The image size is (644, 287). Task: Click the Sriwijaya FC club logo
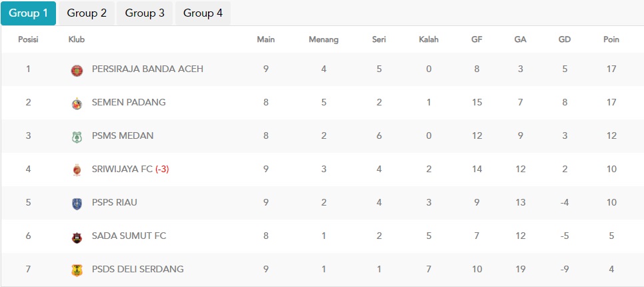click(77, 170)
